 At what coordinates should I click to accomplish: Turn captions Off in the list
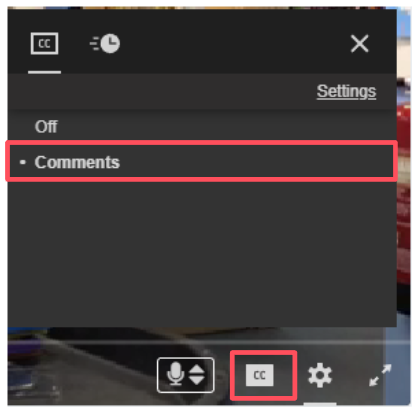point(46,127)
